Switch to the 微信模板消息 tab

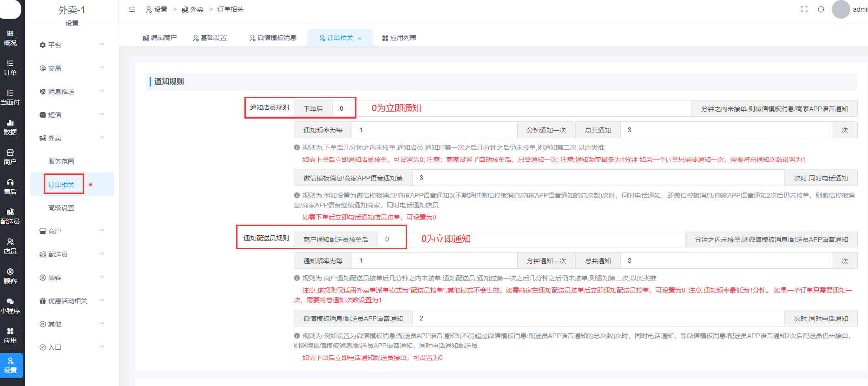pyautogui.click(x=273, y=38)
